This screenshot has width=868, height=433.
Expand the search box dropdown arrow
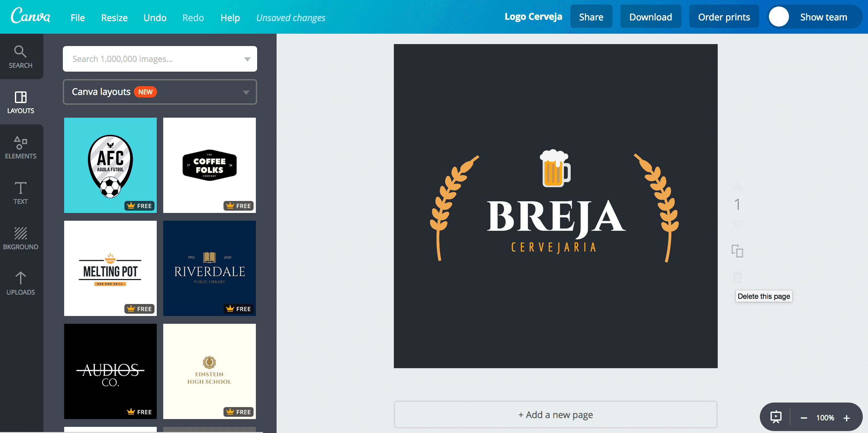pos(247,59)
